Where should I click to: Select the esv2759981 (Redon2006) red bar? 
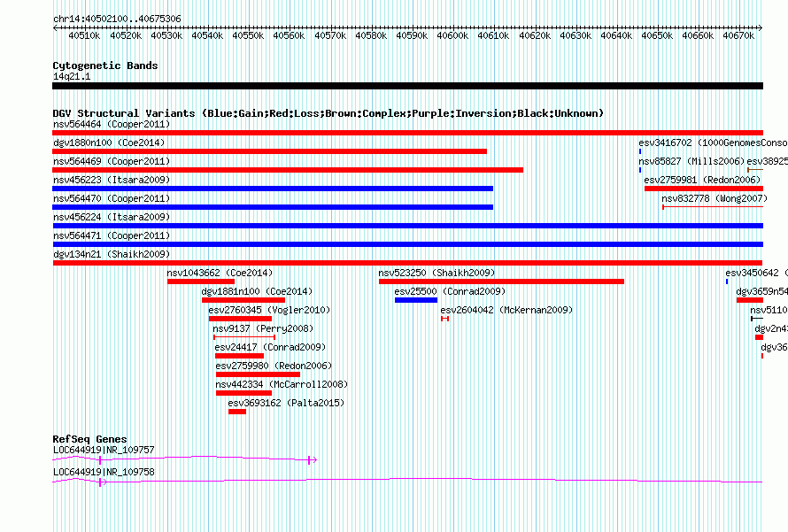(x=704, y=189)
